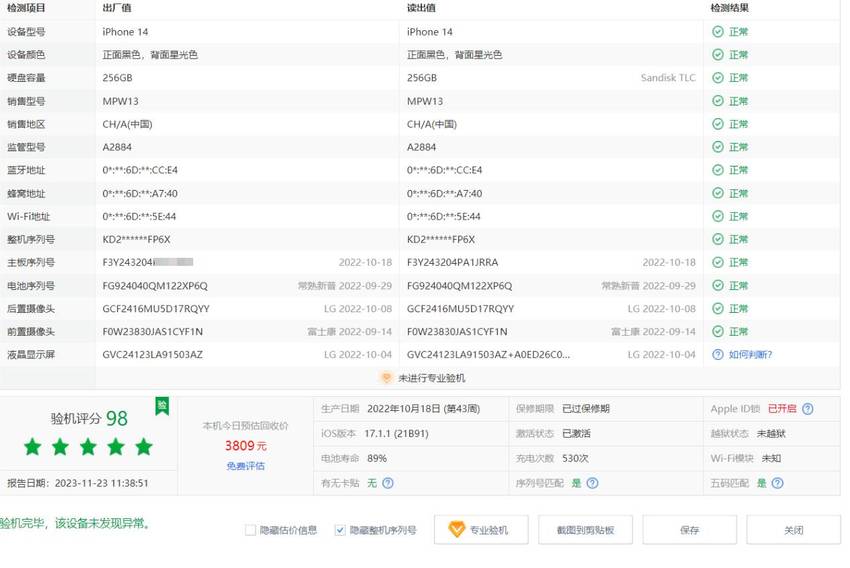
Task: Select the 报告日期 2023-11-23 11:38:51 text
Action: pos(78,483)
